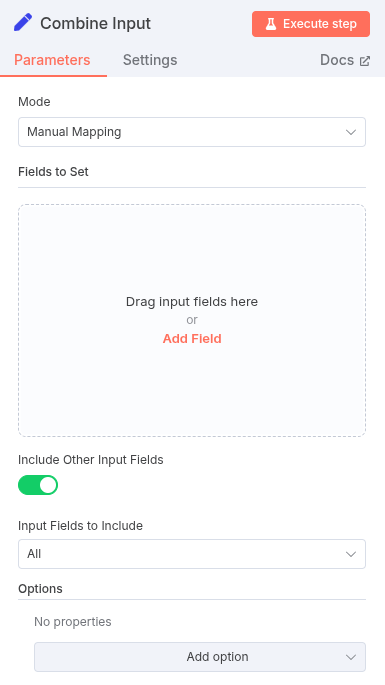This screenshot has width=385, height=685.
Task: Click the external link icon next to Docs
Action: pos(365,61)
